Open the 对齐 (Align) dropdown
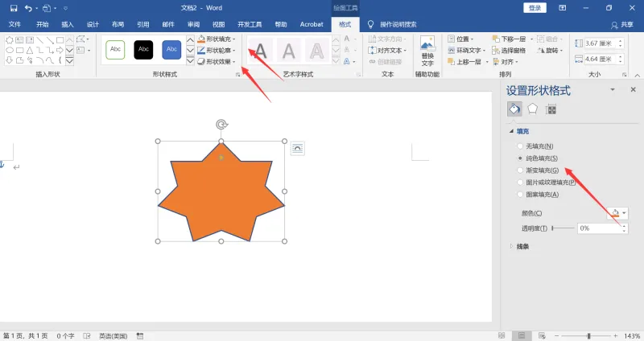The image size is (644, 341). (506, 62)
